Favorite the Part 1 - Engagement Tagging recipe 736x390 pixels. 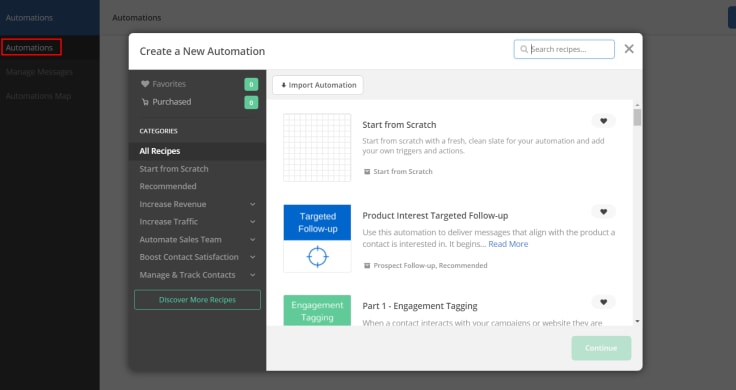[x=604, y=302]
